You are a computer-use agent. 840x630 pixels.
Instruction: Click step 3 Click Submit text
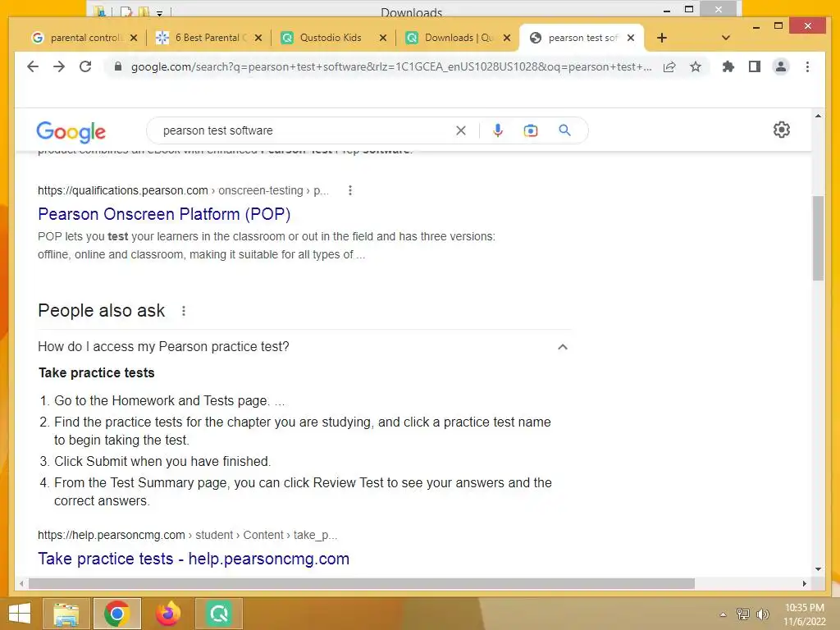point(162,461)
